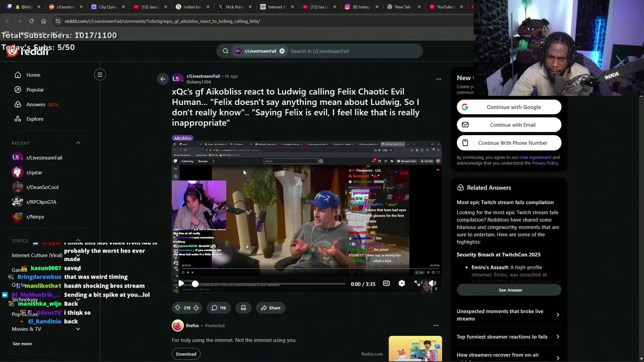Continue with Email sign-in
644x362 pixels.
509,125
